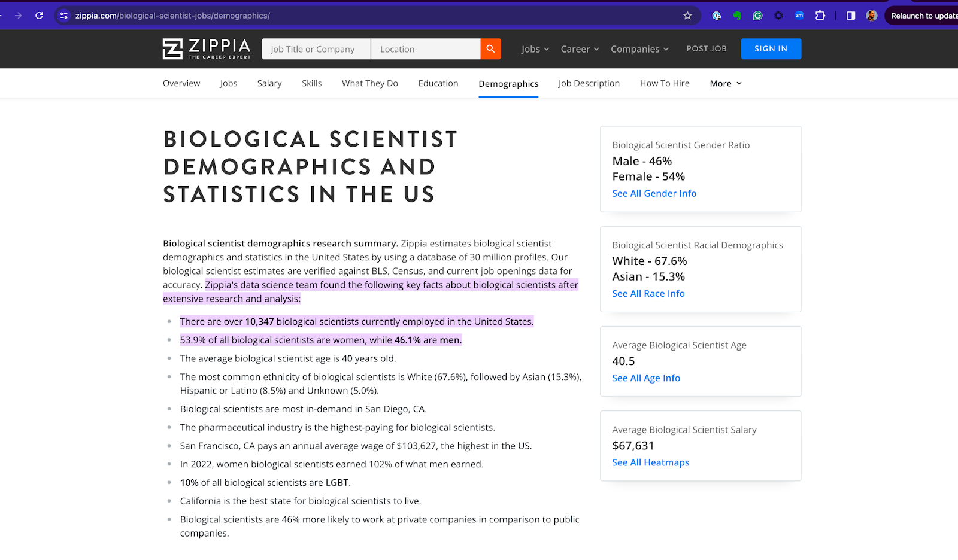
Task: Toggle the browser side panel icon
Action: [851, 16]
